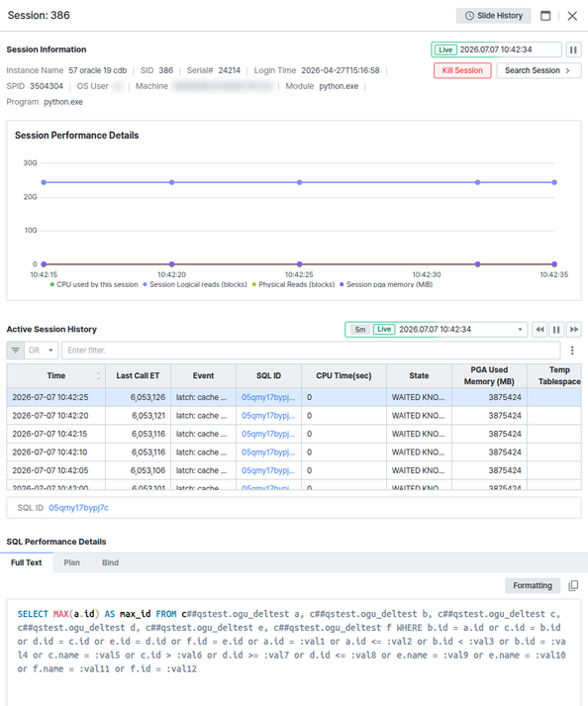
Task: Switch to the Bind tab
Action: pos(110,562)
